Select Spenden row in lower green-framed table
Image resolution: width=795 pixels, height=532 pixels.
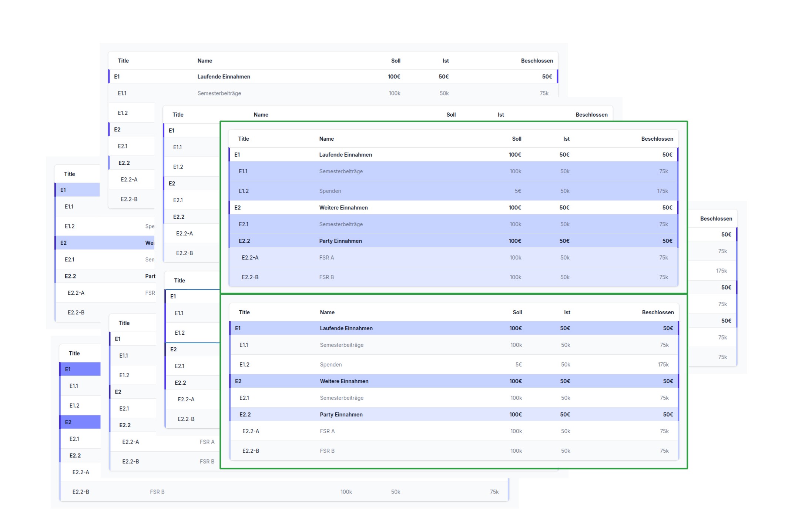coord(331,365)
